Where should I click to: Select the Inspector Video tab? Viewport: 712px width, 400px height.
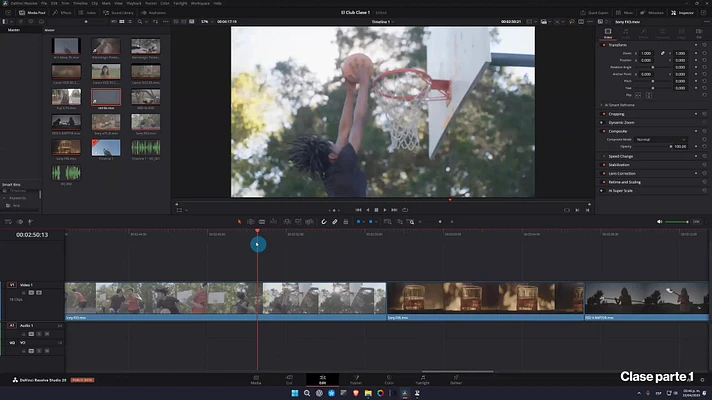tap(608, 33)
